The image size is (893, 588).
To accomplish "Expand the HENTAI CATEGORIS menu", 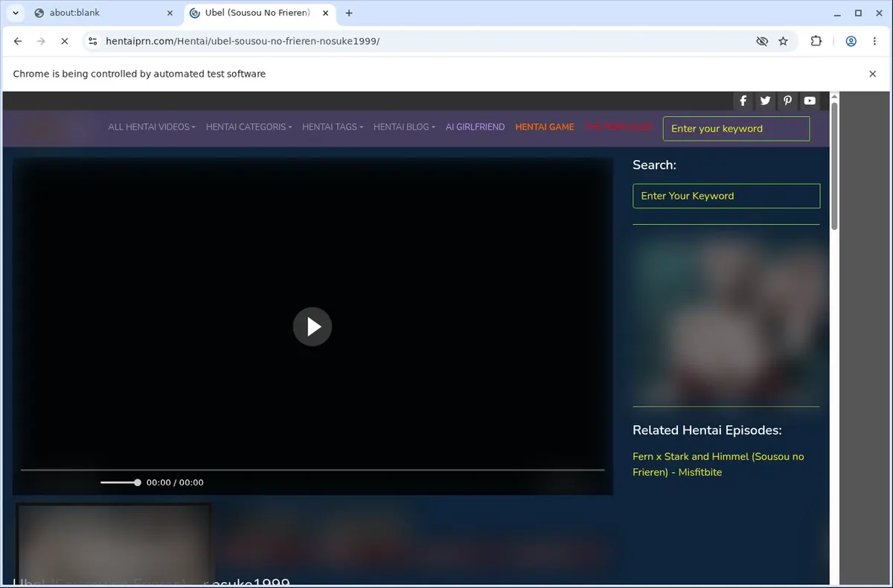I will coord(249,127).
